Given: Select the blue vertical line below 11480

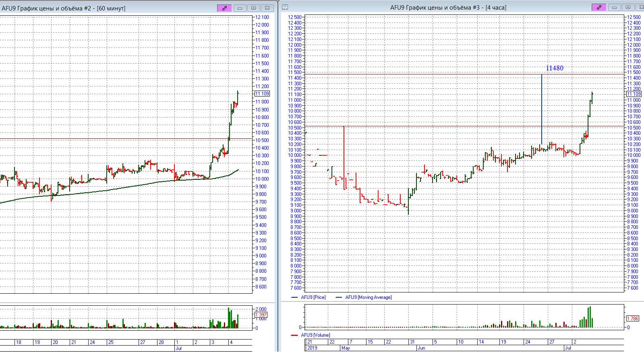Looking at the screenshot, I should click(541, 109).
